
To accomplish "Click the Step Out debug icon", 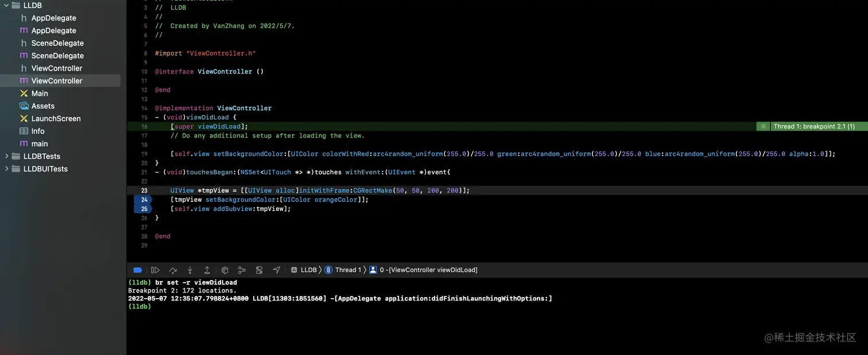I will (207, 270).
